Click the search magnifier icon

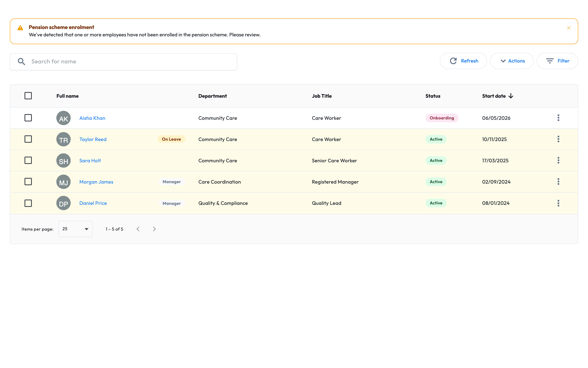tap(21, 61)
